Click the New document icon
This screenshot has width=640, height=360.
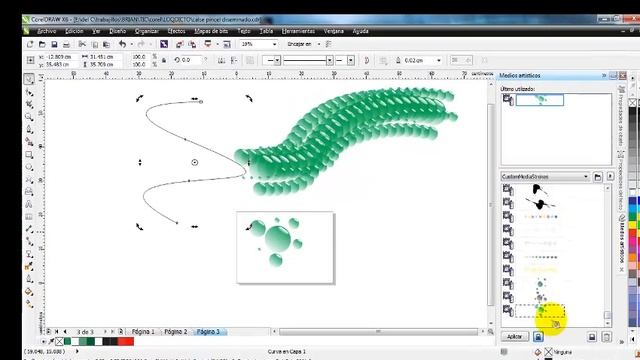30,44
